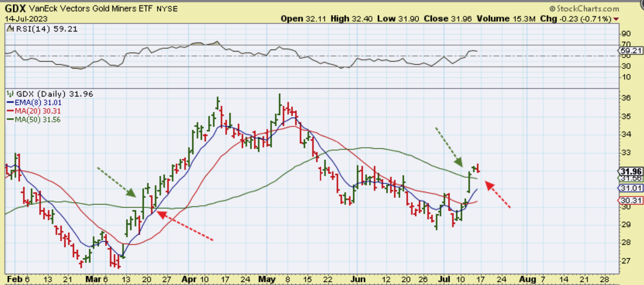Click the 90 level on RSI axis
Image resolution: width=644 pixels, height=285 pixels.
pyautogui.click(x=626, y=34)
